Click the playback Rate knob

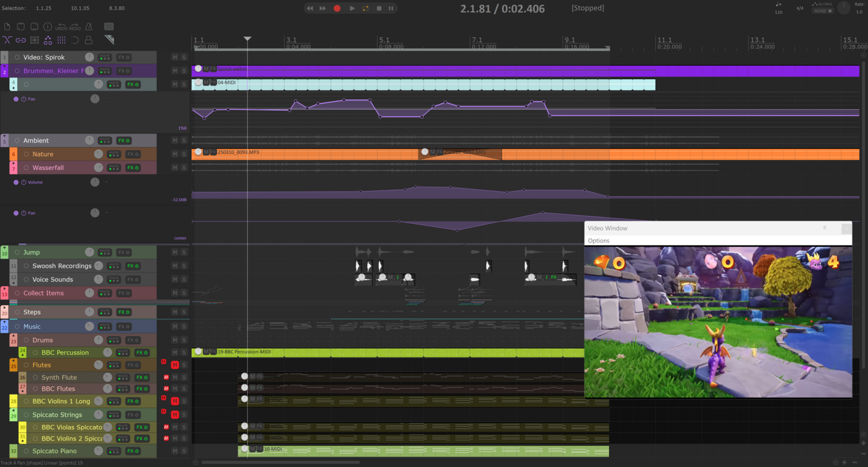click(844, 8)
